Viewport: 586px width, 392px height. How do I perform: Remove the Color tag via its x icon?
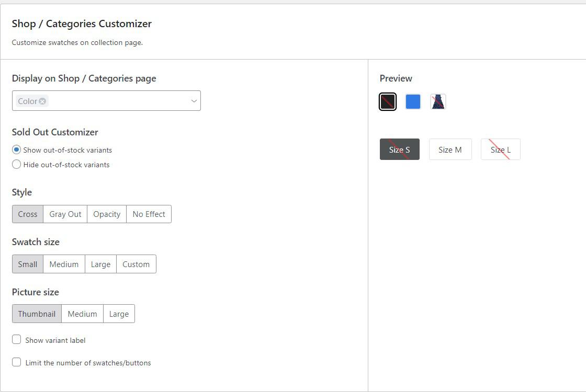pos(41,101)
